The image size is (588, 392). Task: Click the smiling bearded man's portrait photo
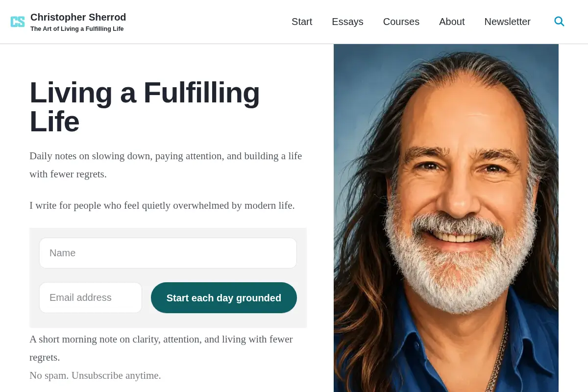446,218
